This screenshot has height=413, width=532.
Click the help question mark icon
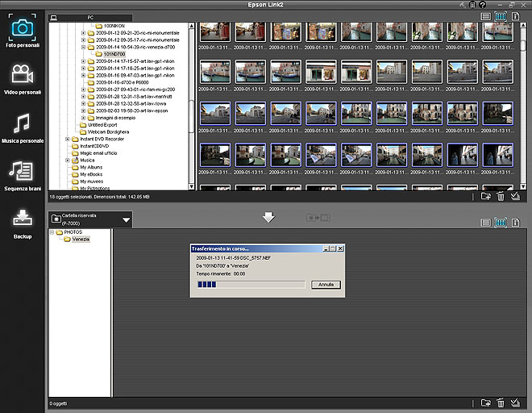(x=481, y=6)
